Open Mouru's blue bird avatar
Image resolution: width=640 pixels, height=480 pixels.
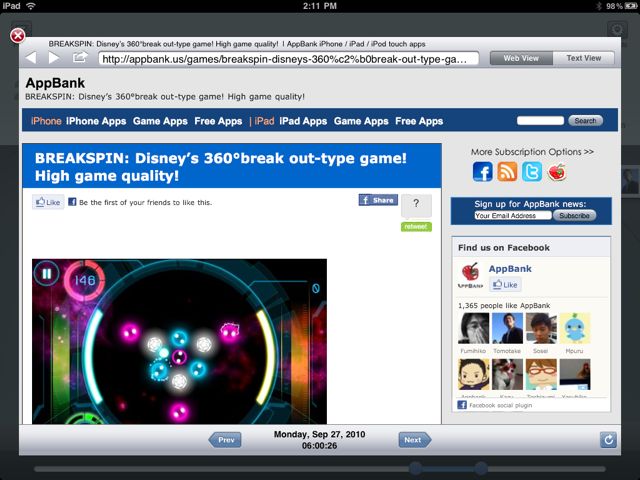575,328
